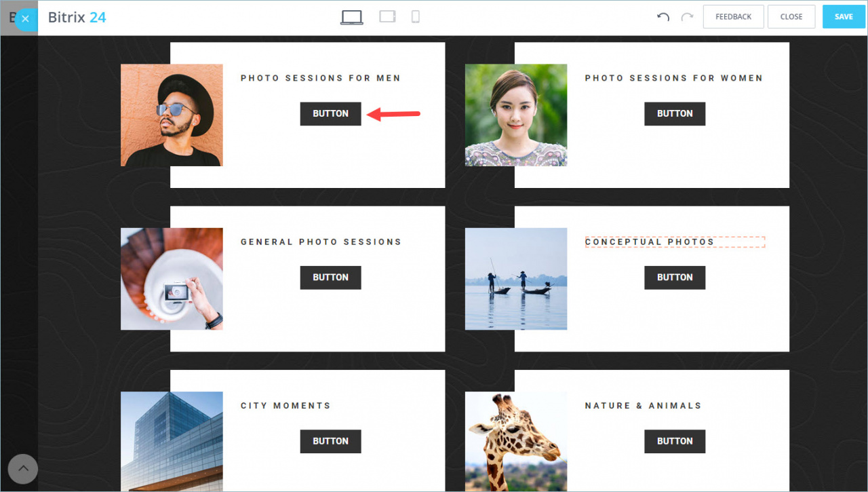Screen dimensions: 868x492
Task: Select the spiral staircase camera photo
Action: click(x=172, y=279)
